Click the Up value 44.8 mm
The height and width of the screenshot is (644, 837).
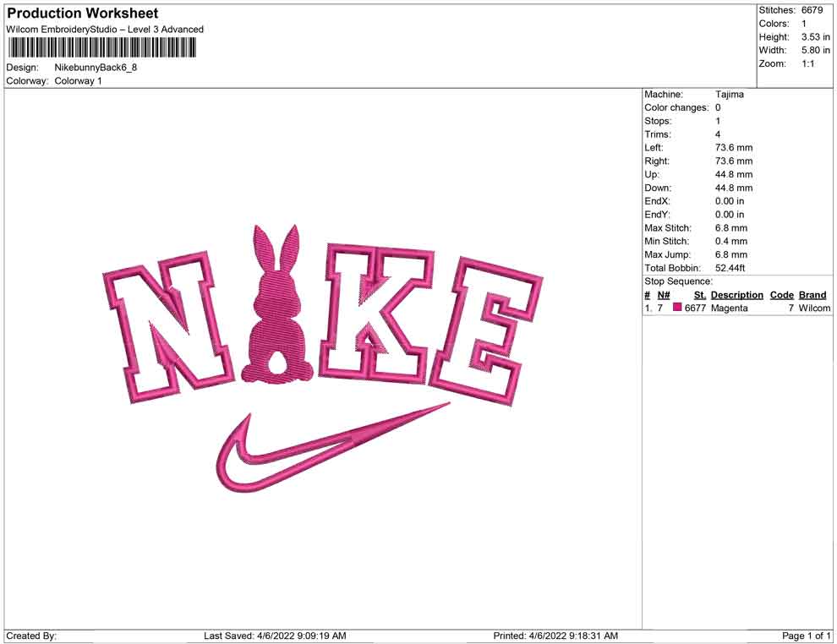(x=734, y=174)
